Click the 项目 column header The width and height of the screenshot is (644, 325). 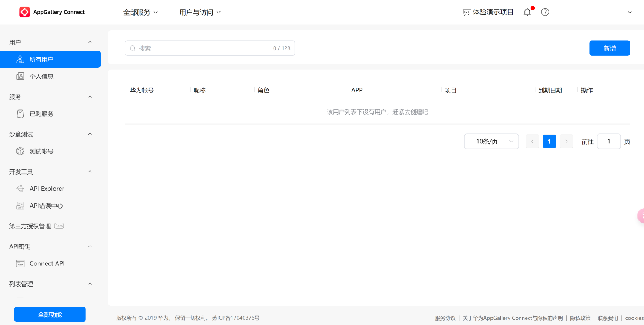pyautogui.click(x=450, y=90)
